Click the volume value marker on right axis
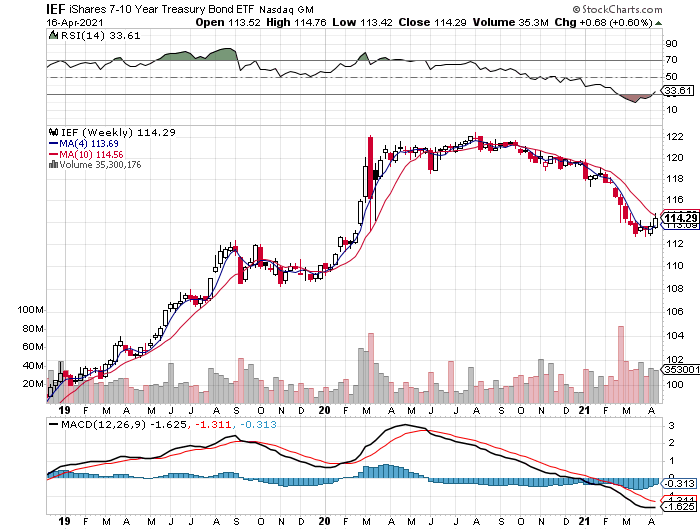 pyautogui.click(x=681, y=370)
